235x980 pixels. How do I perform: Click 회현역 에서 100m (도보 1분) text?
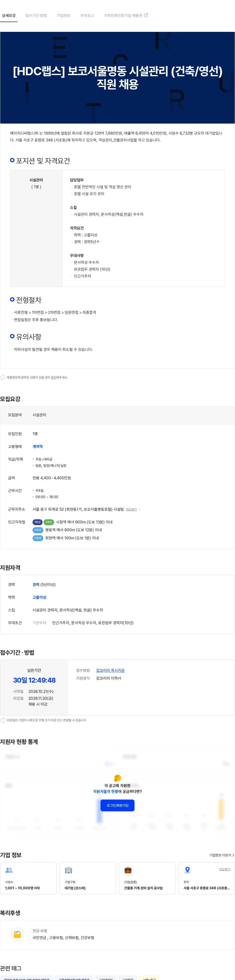(72, 538)
